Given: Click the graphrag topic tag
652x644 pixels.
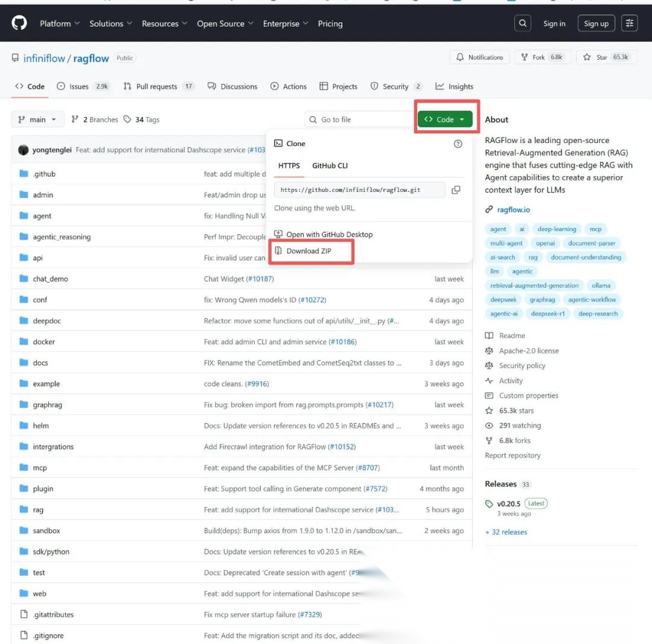Looking at the screenshot, I should [542, 299].
